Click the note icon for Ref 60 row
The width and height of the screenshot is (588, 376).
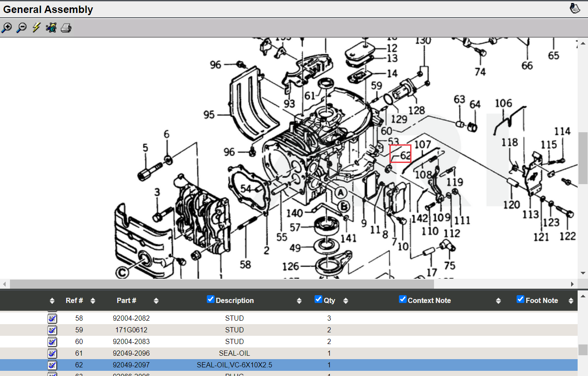pos(52,342)
